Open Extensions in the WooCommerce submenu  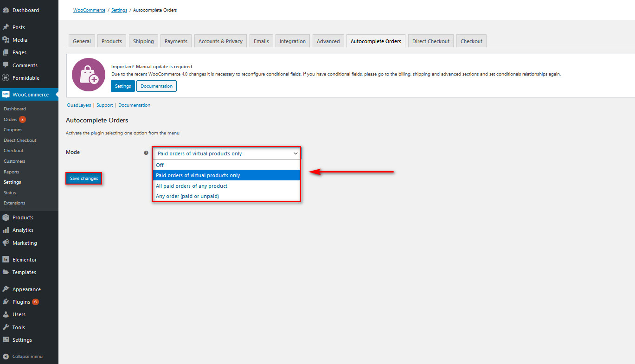click(14, 203)
